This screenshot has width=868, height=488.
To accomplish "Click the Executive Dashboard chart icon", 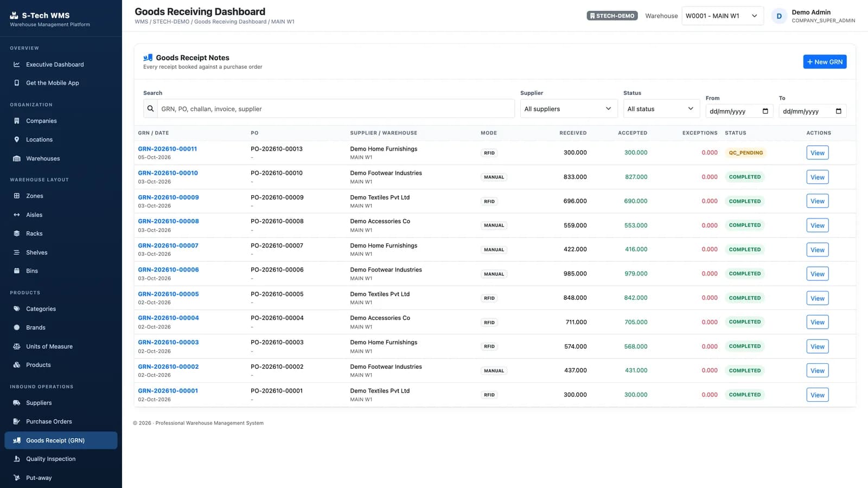I will (17, 65).
